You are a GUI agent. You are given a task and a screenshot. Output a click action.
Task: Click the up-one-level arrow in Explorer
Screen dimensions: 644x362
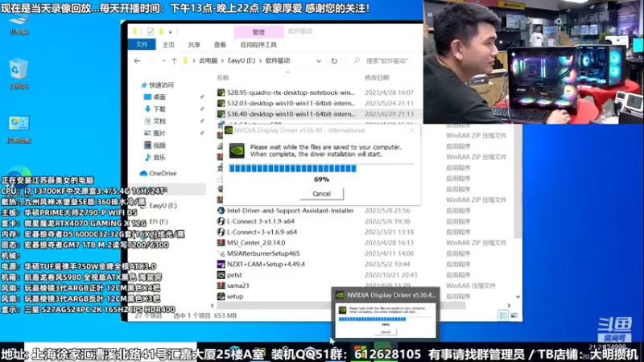(174, 61)
